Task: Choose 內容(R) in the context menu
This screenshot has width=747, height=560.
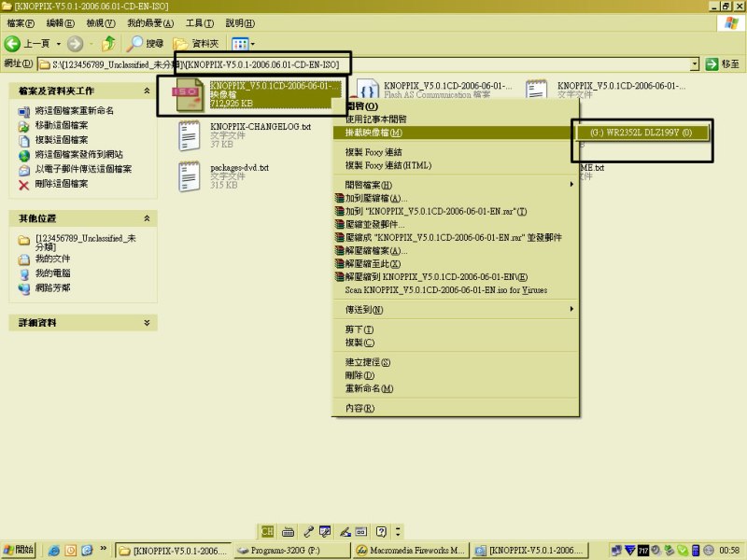Action: (x=455, y=408)
